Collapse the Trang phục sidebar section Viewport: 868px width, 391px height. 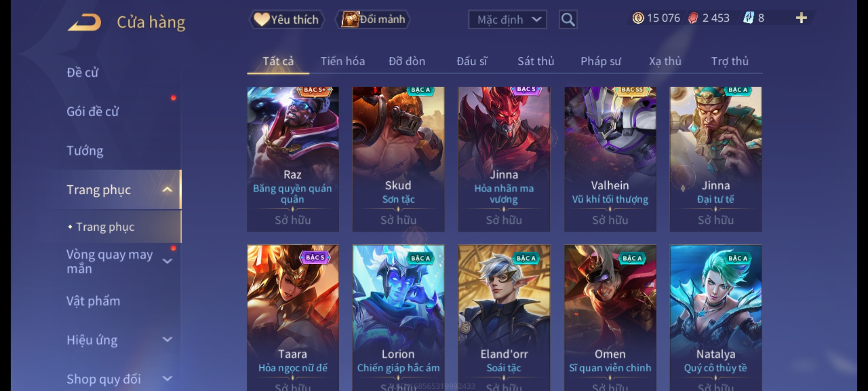(167, 190)
